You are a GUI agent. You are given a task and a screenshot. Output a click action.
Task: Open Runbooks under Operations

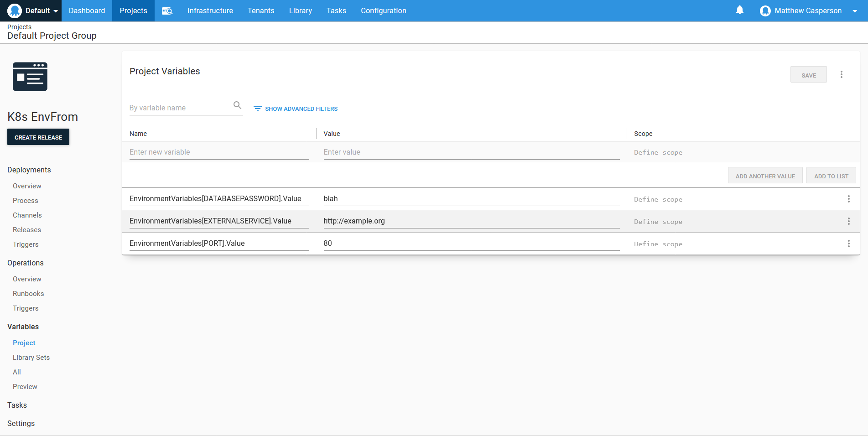[28, 294]
